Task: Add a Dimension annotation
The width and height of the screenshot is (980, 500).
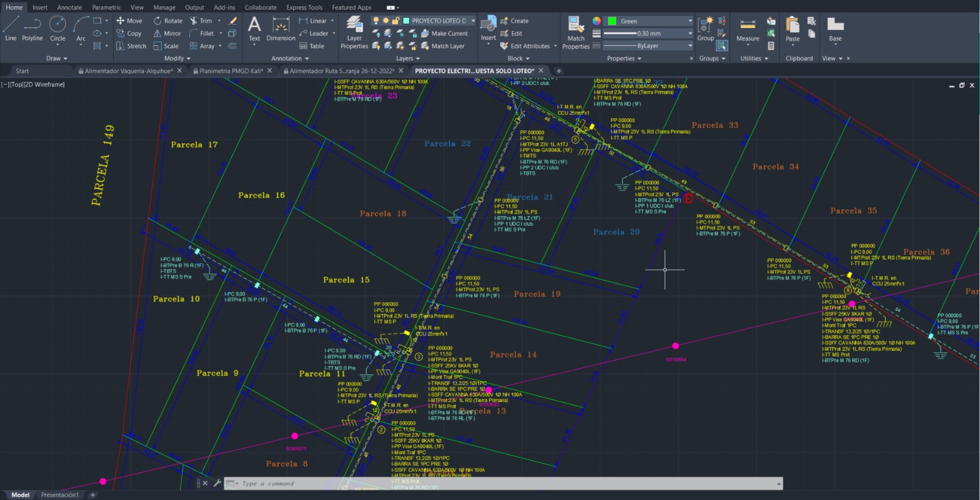Action: (281, 29)
